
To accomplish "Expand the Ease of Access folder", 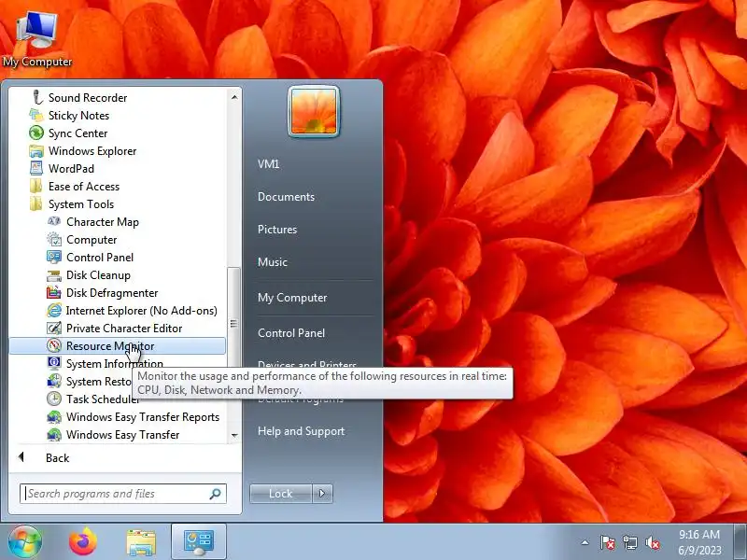I will click(84, 187).
